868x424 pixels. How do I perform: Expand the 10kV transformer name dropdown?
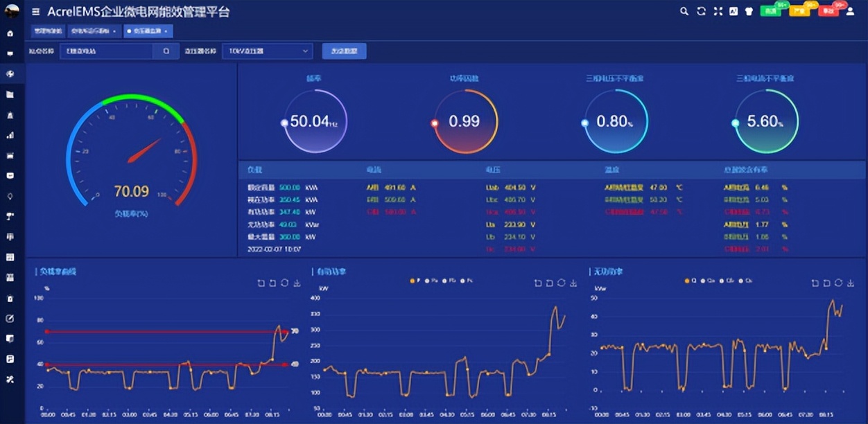point(268,51)
